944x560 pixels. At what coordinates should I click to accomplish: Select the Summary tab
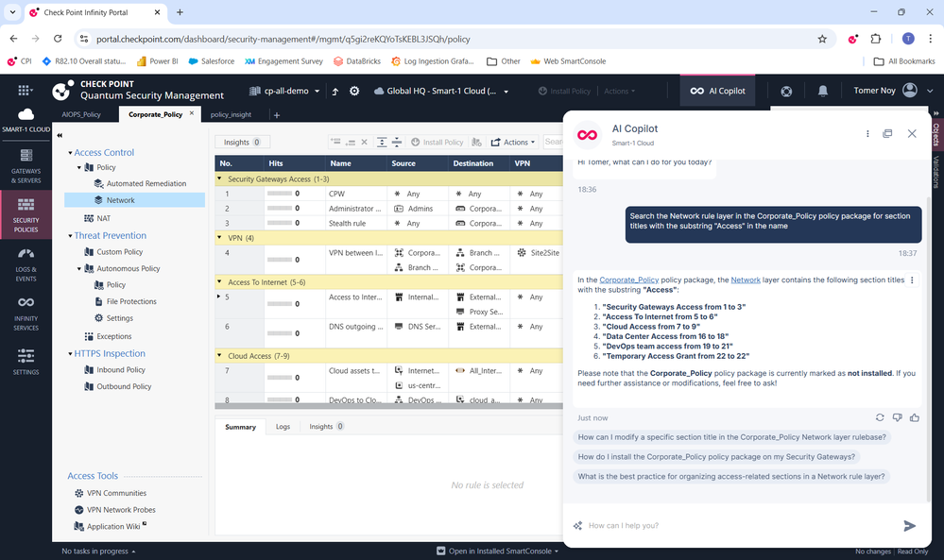pyautogui.click(x=240, y=427)
